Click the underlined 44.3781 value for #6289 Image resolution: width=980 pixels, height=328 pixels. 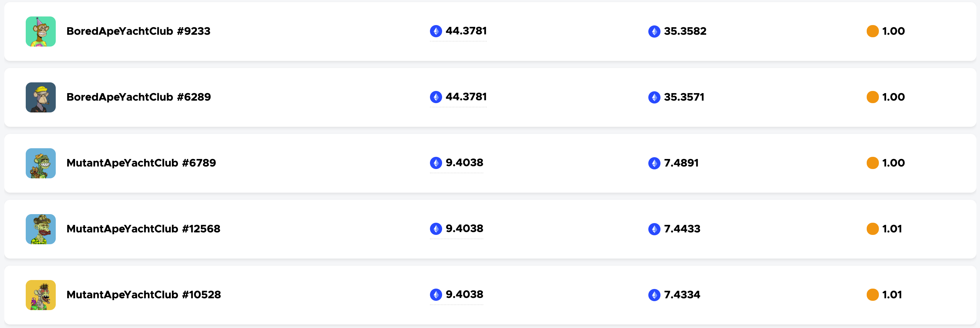coord(466,97)
